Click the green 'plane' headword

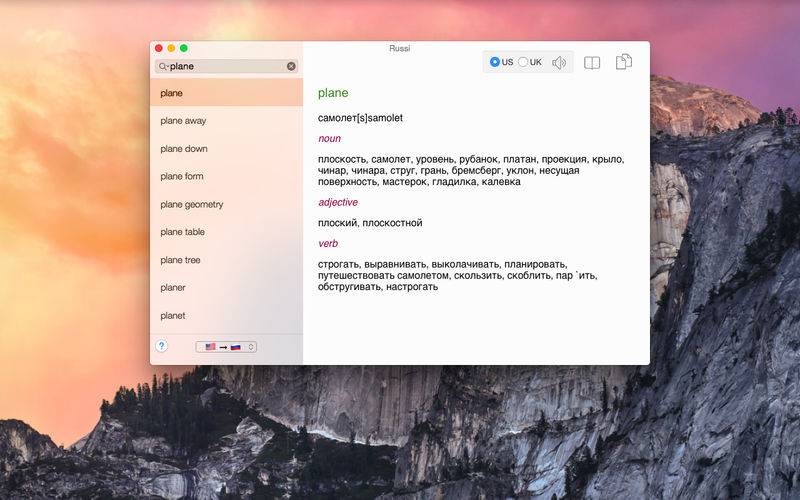coord(333,93)
